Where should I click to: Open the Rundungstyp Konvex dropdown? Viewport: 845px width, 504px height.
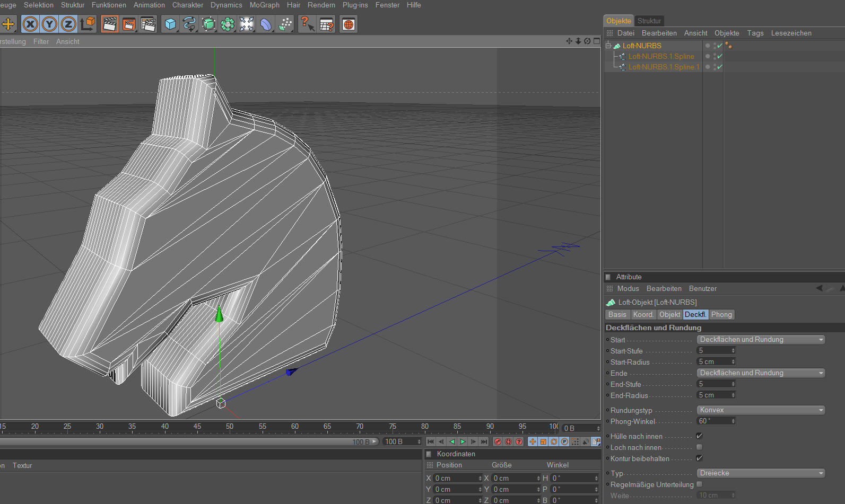point(761,410)
